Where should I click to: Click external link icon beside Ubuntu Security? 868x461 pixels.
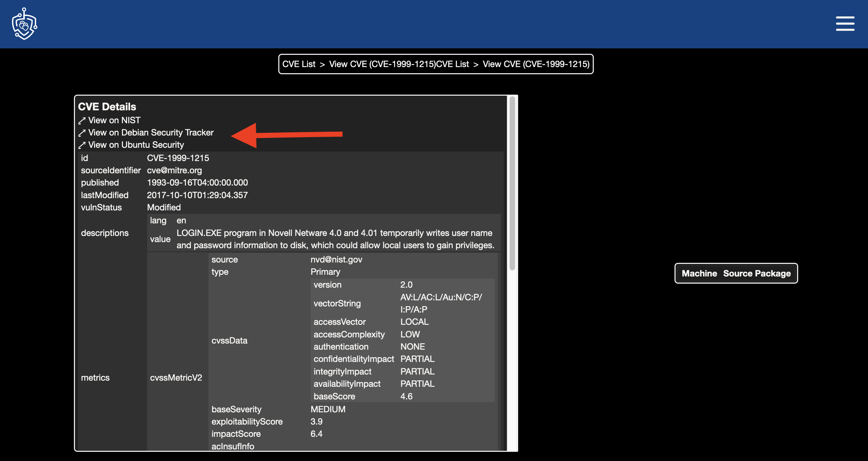coord(82,145)
